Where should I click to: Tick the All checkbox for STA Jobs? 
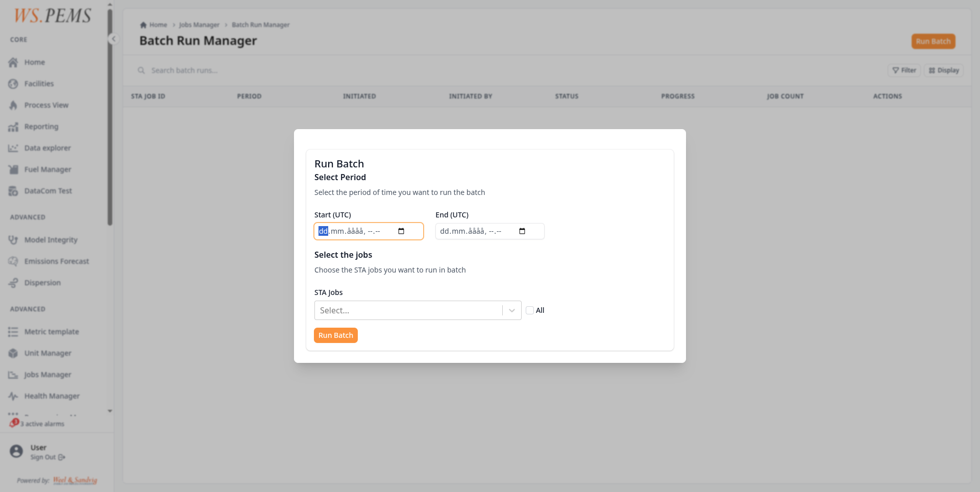click(530, 310)
